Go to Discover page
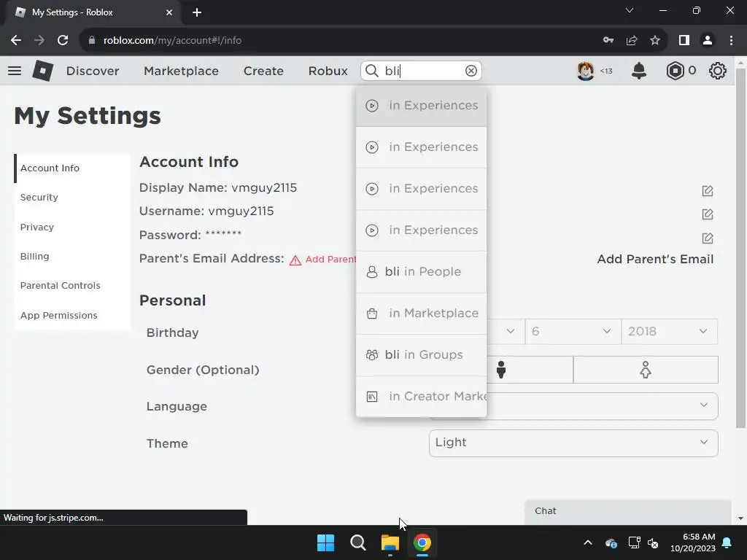Image resolution: width=747 pixels, height=560 pixels. pyautogui.click(x=93, y=71)
